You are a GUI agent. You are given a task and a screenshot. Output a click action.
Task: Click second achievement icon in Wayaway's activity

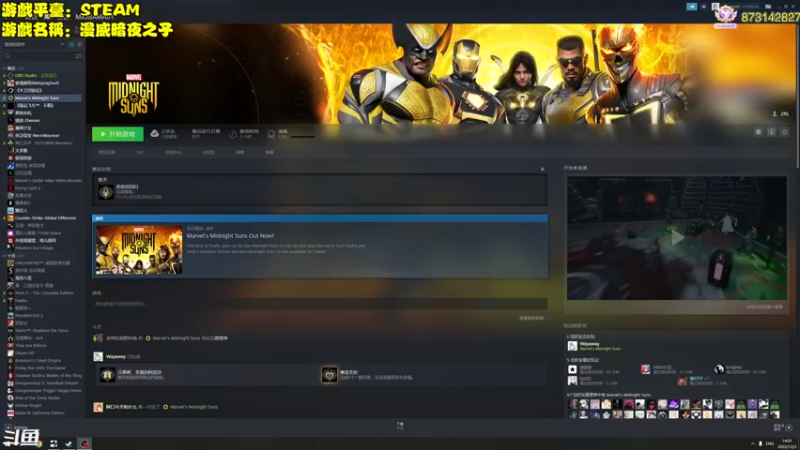click(329, 375)
